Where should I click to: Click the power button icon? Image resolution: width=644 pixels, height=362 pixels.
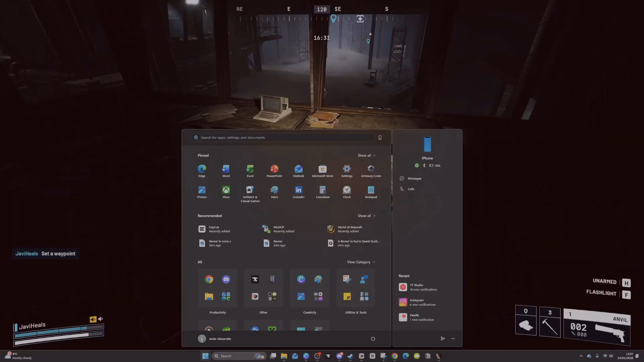(373, 339)
